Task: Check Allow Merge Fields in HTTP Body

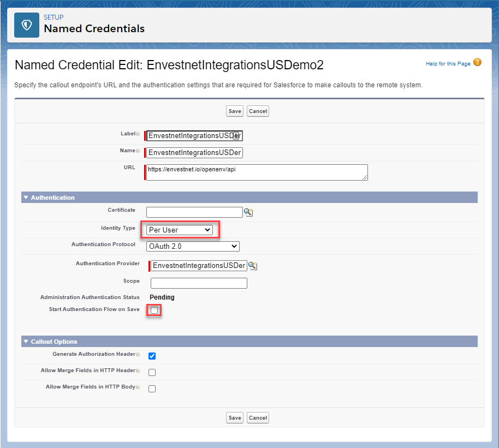Action: tap(152, 389)
